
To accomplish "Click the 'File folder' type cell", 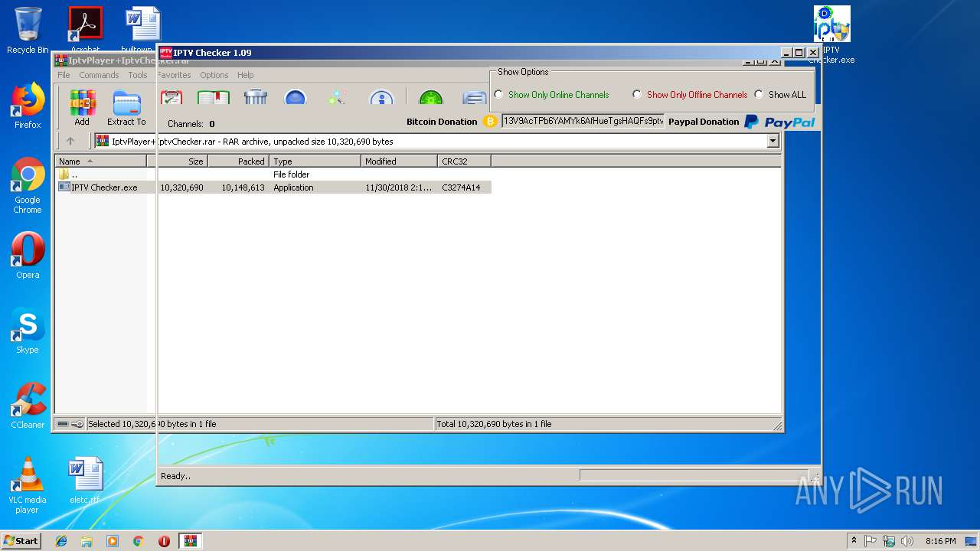I will tap(291, 174).
